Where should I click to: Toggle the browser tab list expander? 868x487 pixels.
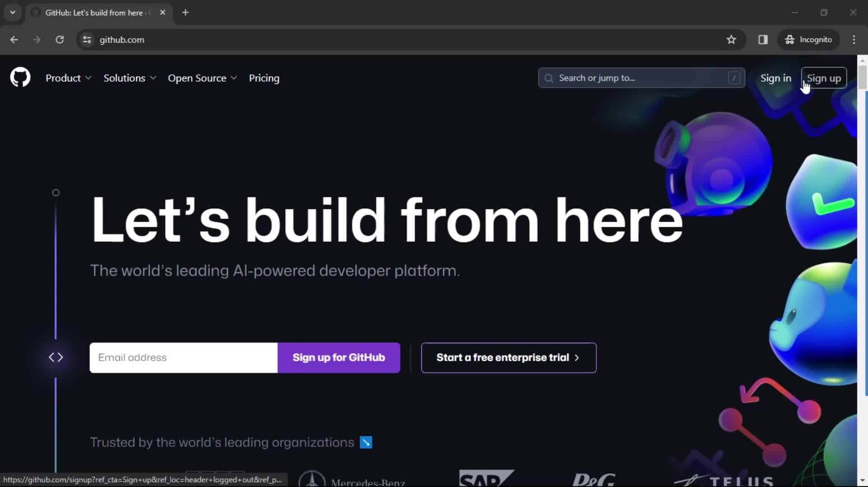[x=13, y=13]
